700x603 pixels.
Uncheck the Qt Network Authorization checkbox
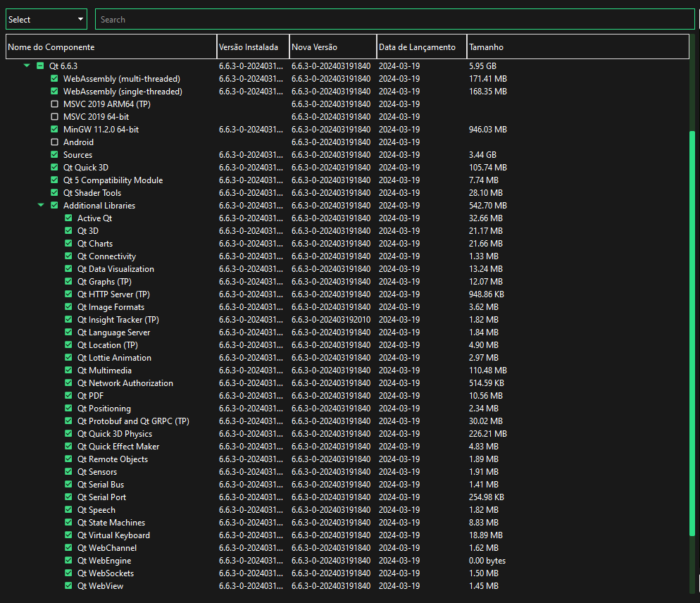[68, 383]
